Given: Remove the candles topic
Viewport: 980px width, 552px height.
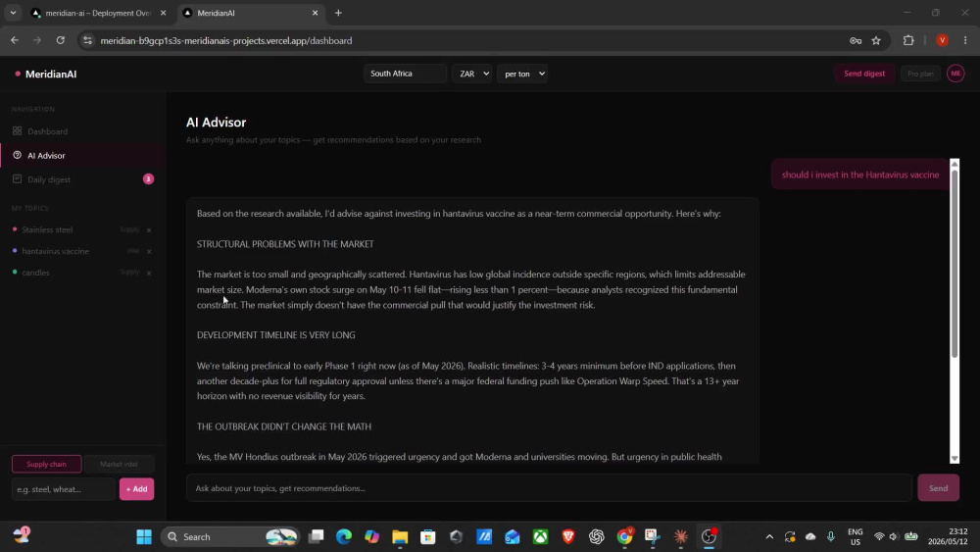Looking at the screenshot, I should (x=149, y=273).
